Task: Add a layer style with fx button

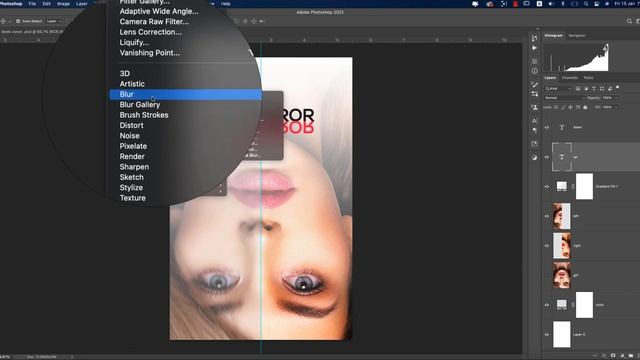Action: pyautogui.click(x=604, y=356)
